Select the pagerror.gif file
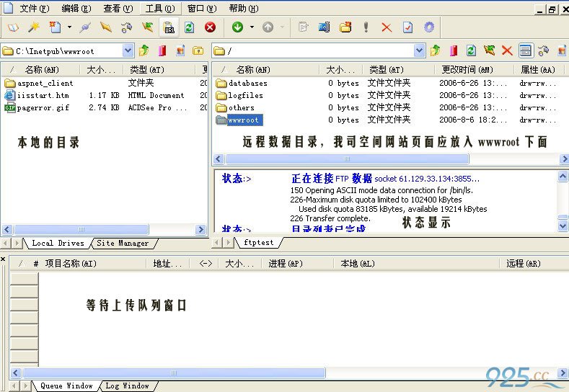This screenshot has width=569, height=392. point(37,107)
